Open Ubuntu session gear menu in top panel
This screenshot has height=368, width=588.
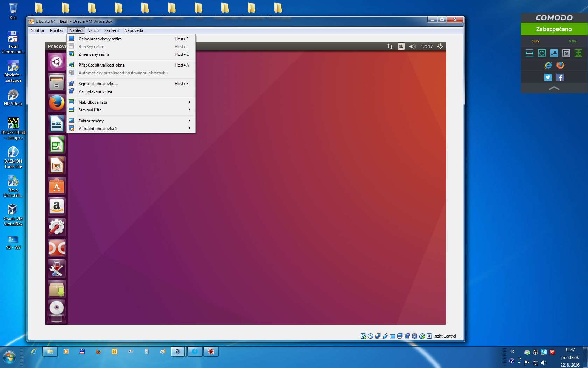point(440,46)
